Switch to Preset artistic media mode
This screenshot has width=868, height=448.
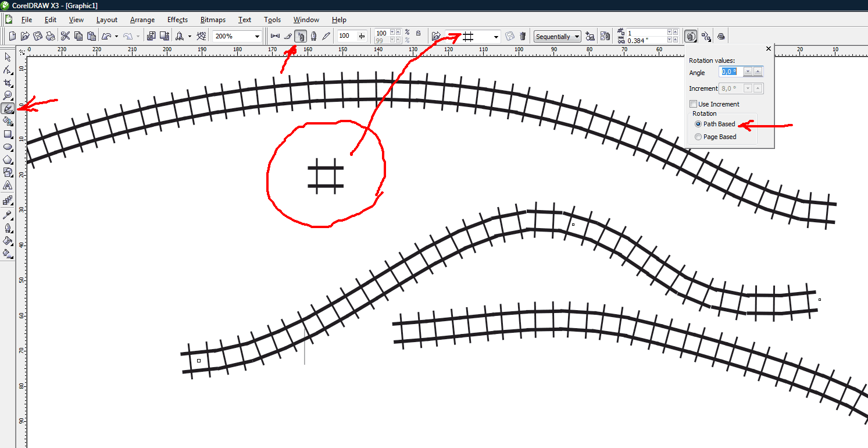coord(275,36)
